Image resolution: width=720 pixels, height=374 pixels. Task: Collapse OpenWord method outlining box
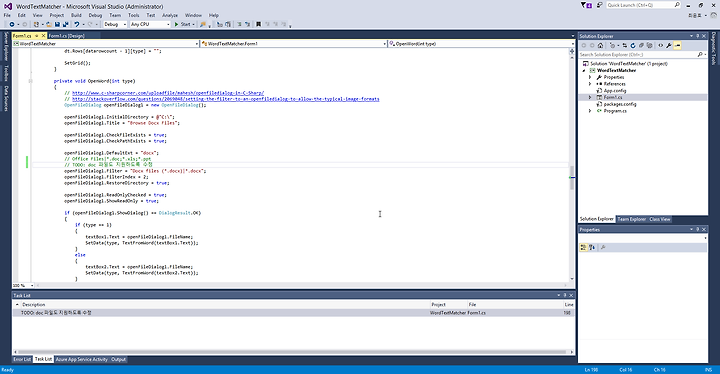click(x=31, y=81)
